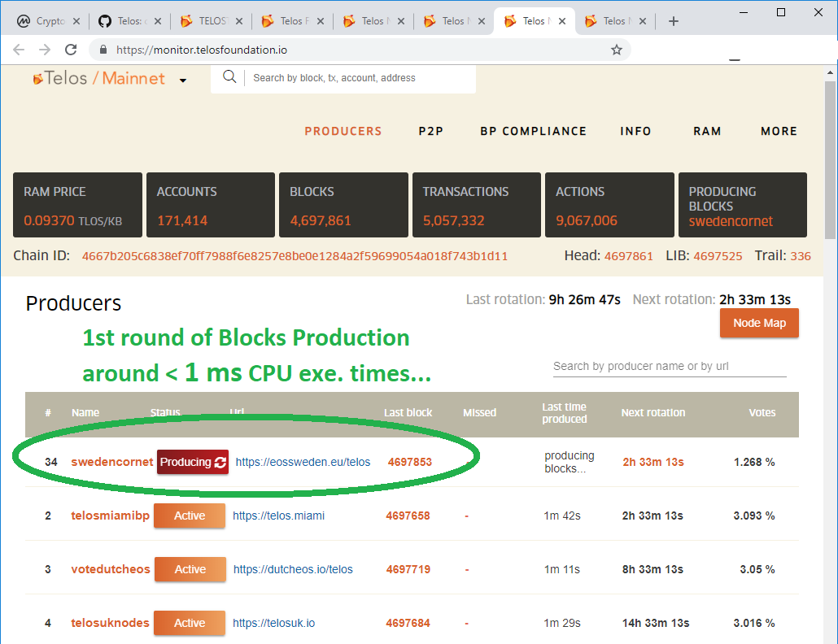Image resolution: width=838 pixels, height=644 pixels.
Task: Sort by the Next rotation column header
Action: click(653, 413)
